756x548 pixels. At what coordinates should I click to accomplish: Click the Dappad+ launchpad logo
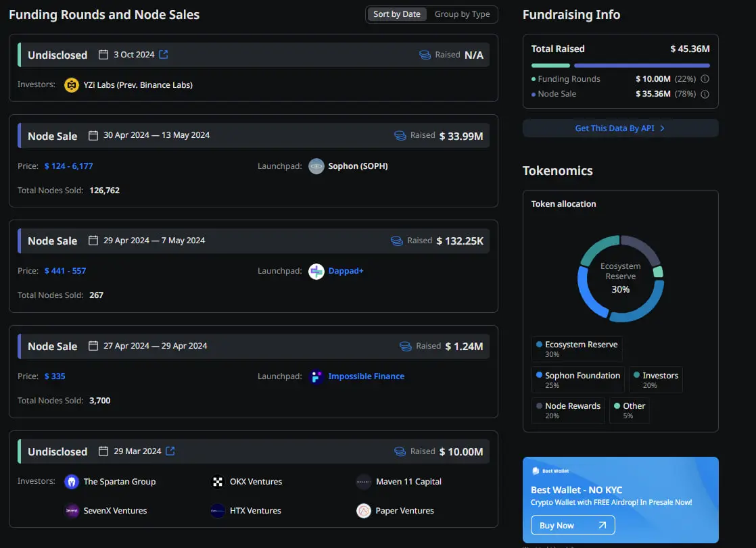point(316,272)
